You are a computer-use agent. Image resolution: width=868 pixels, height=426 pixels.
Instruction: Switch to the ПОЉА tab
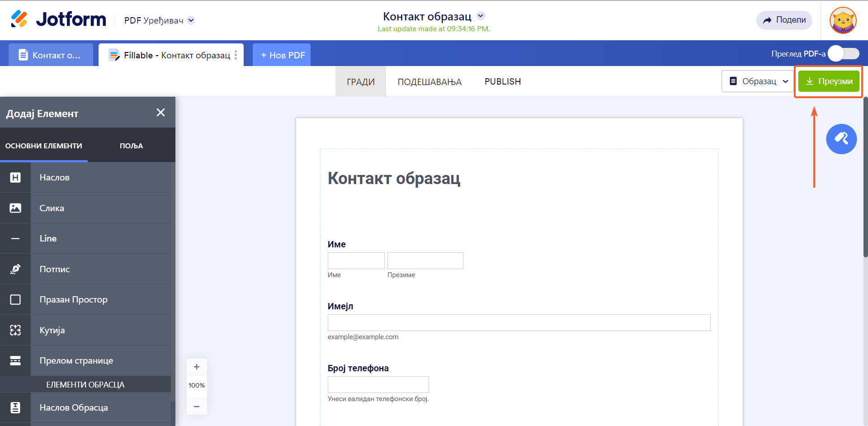131,146
